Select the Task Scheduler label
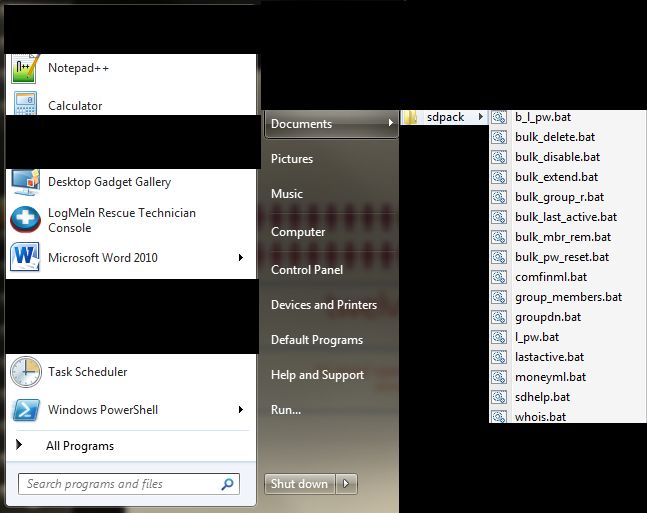 pyautogui.click(x=87, y=371)
